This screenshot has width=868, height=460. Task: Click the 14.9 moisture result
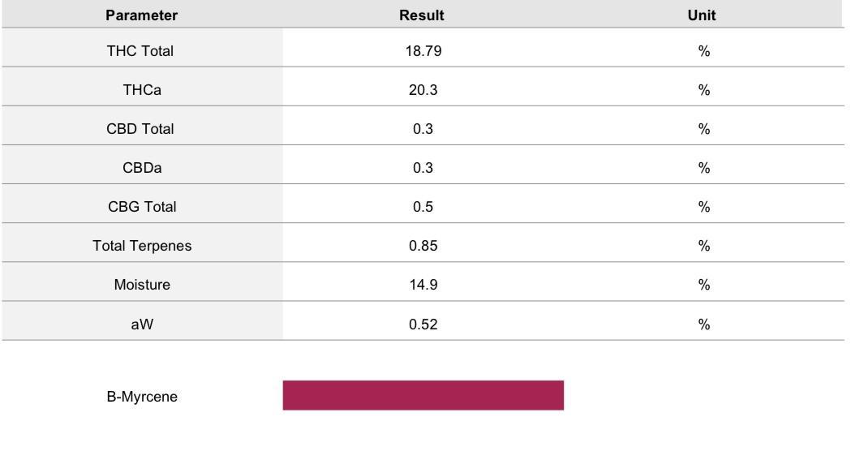coord(423,285)
